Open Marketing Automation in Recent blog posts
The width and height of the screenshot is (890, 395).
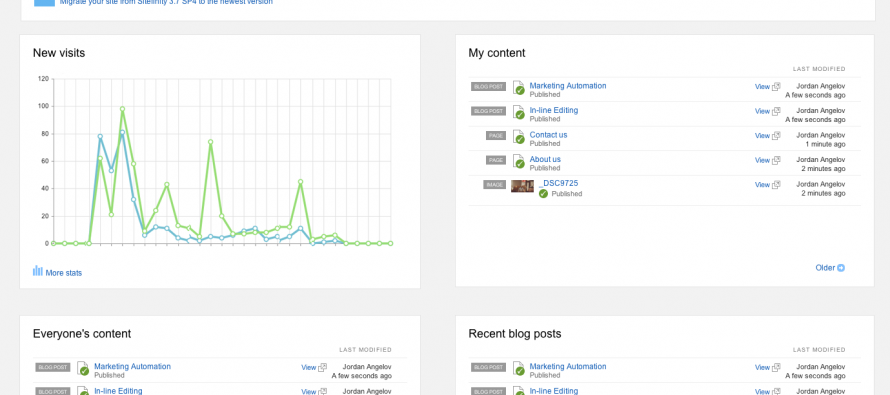568,367
